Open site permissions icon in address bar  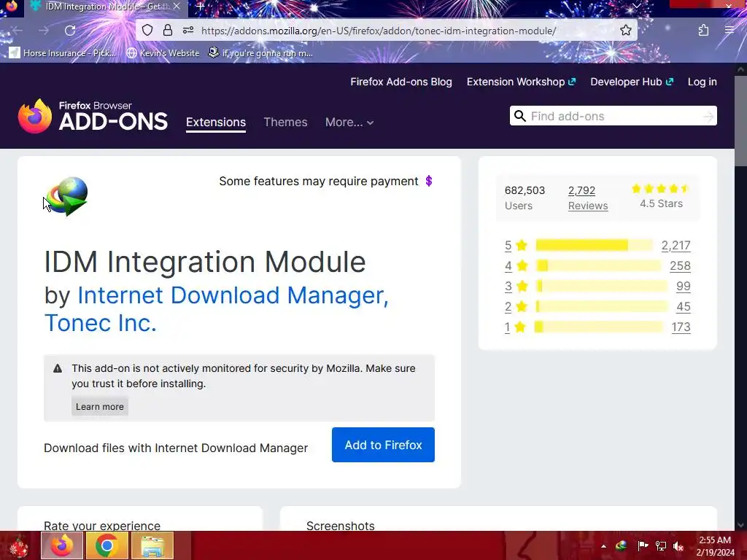188,31
